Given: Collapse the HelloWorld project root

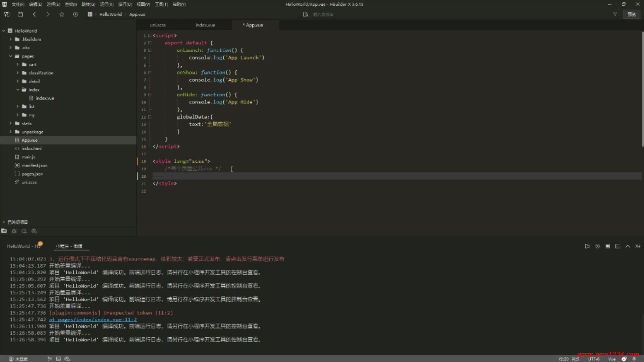Looking at the screenshot, I should [4, 31].
